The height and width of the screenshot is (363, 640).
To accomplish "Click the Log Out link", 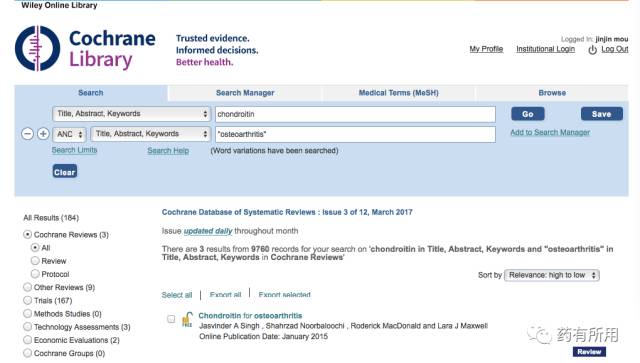I will pos(615,49).
